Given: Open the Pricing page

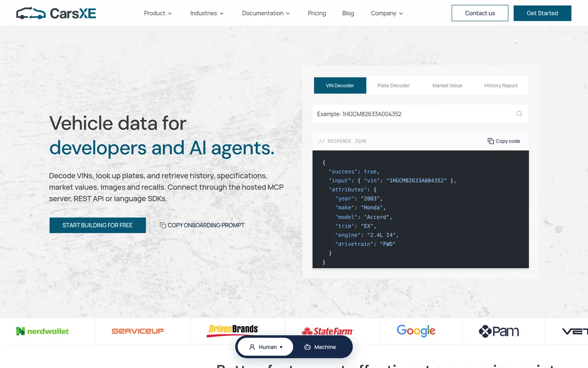Looking at the screenshot, I should pyautogui.click(x=317, y=13).
